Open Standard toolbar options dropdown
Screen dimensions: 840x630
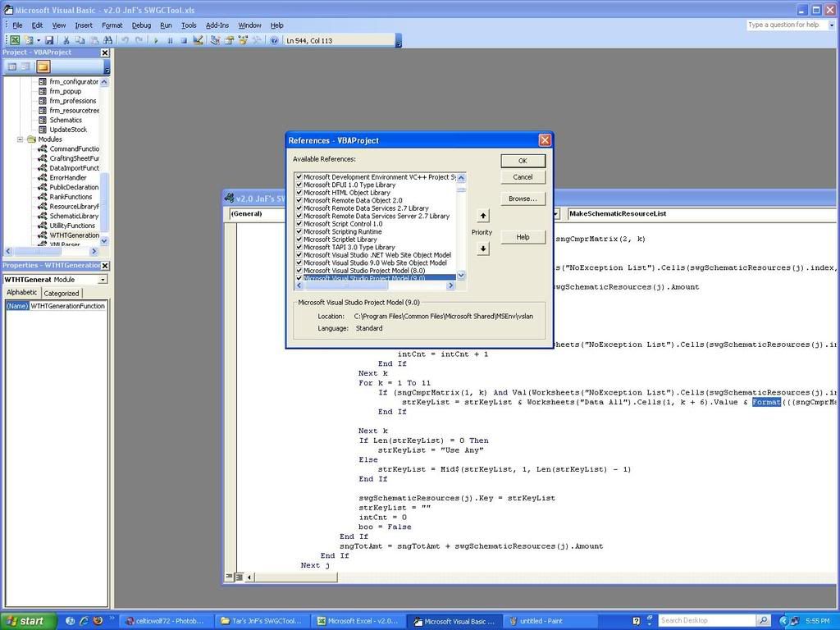399,43
